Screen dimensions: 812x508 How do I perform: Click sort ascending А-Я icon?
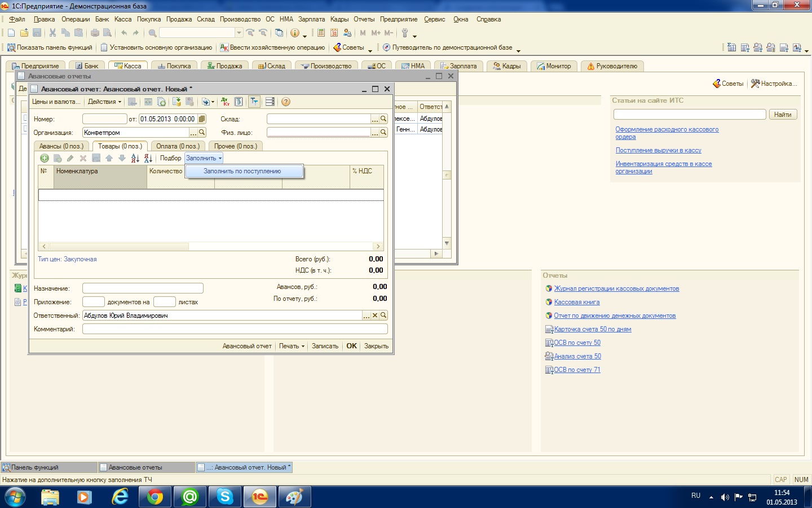[135, 158]
